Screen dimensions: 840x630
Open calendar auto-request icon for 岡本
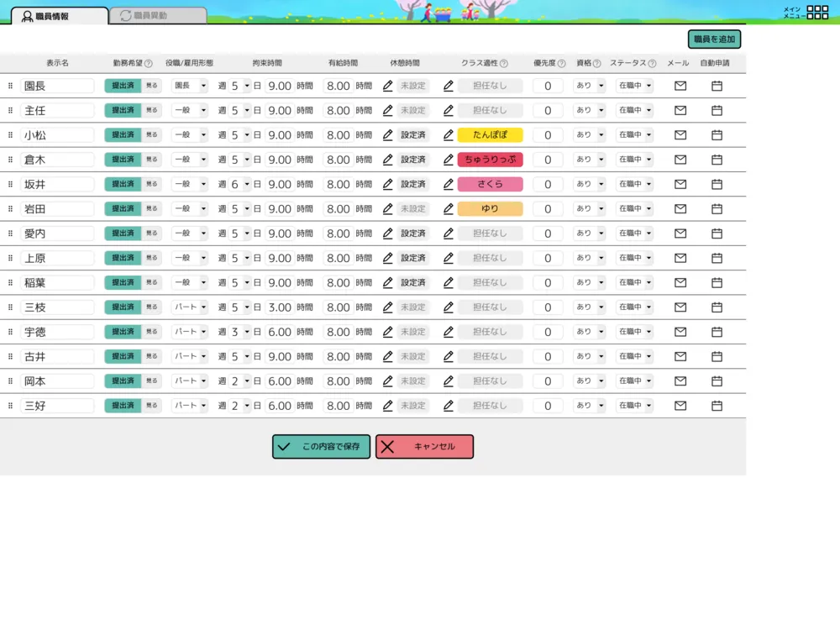click(x=717, y=381)
